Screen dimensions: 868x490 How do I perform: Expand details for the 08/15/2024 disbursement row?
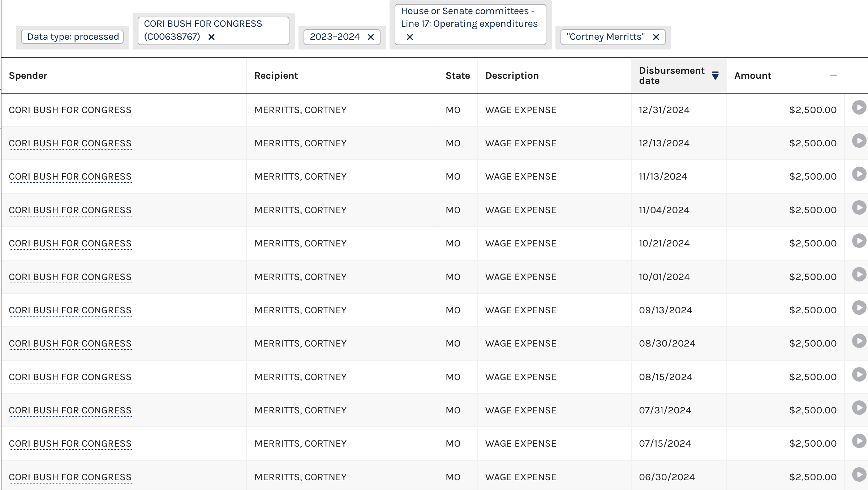pyautogui.click(x=859, y=374)
